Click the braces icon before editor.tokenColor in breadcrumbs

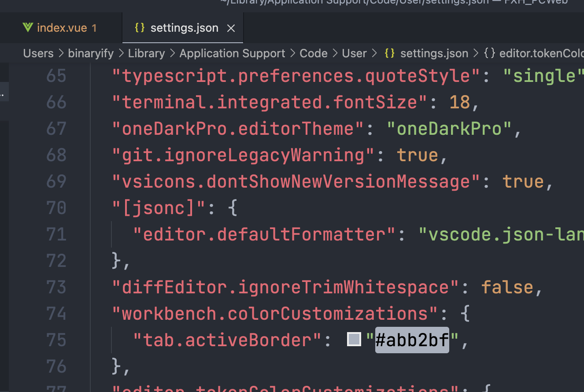coord(489,53)
